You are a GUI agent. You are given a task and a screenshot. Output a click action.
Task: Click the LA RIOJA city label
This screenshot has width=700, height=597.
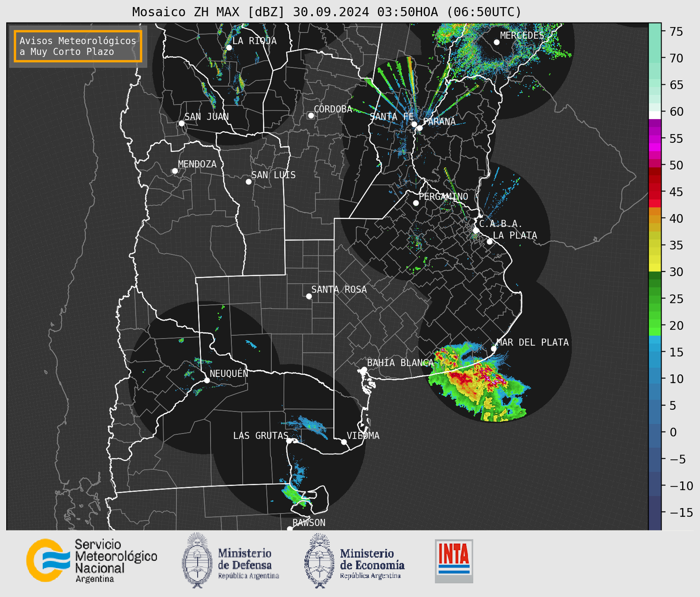click(254, 41)
